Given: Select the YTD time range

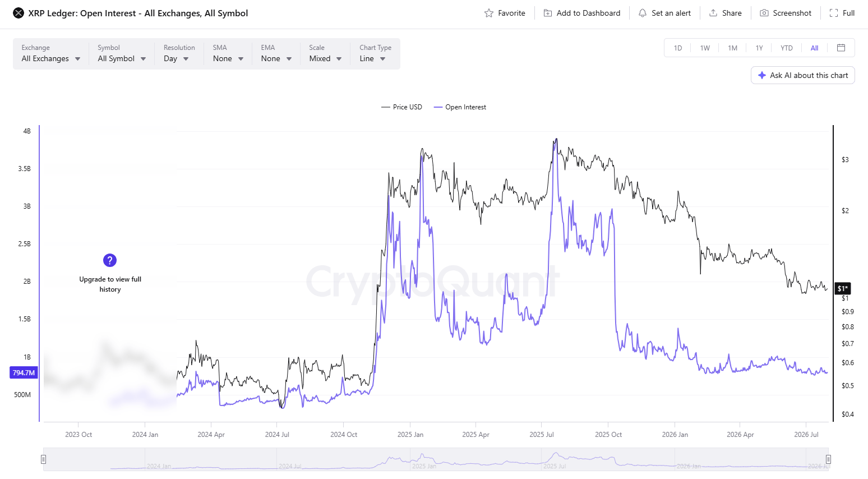Looking at the screenshot, I should point(787,48).
